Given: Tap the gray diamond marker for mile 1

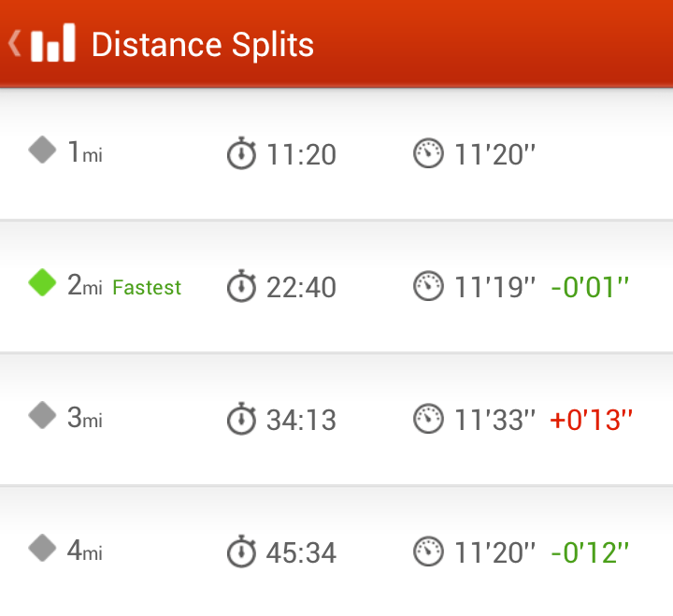Looking at the screenshot, I should click(43, 150).
